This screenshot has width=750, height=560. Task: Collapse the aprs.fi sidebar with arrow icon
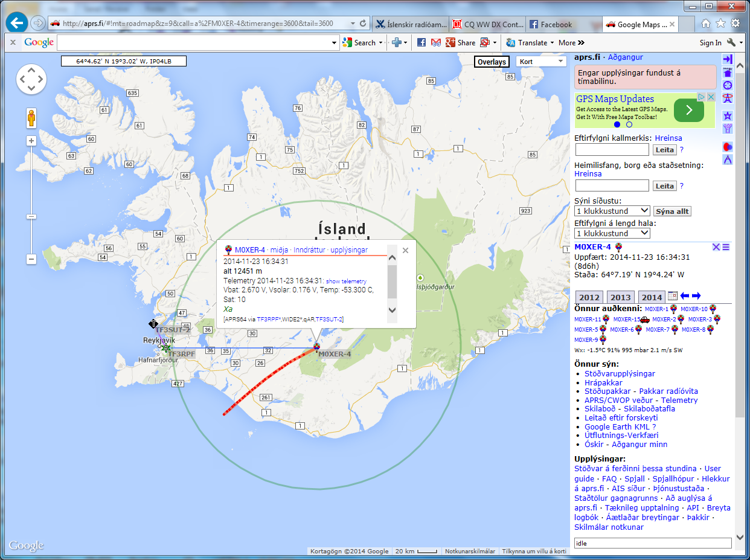[728, 59]
